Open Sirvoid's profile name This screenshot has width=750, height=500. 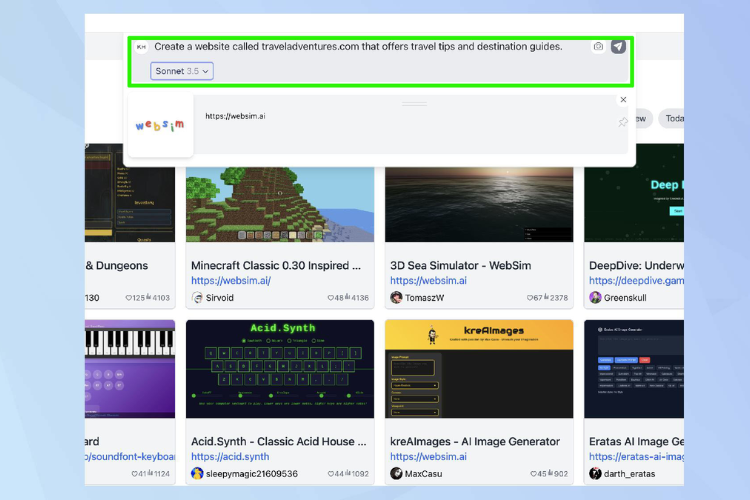(220, 298)
